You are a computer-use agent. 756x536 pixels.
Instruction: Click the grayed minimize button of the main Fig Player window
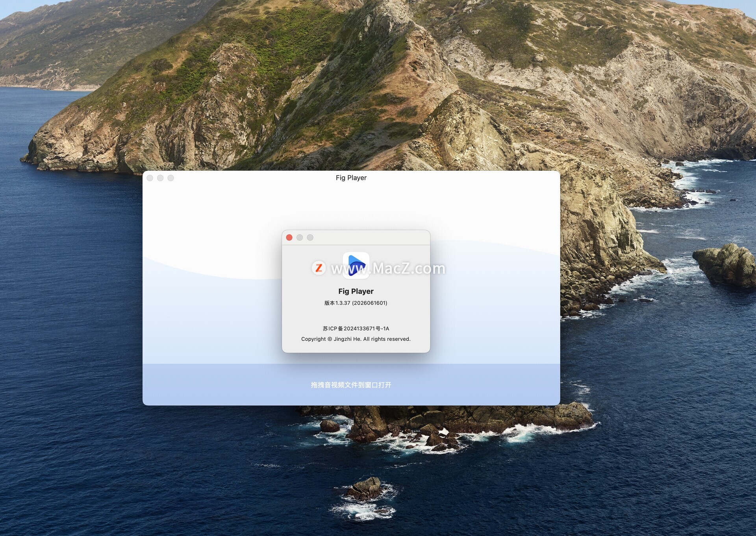point(160,178)
